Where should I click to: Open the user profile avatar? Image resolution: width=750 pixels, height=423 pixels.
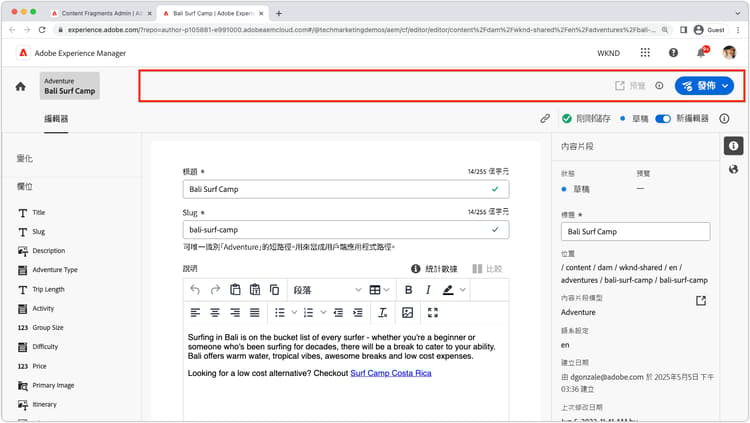point(729,52)
